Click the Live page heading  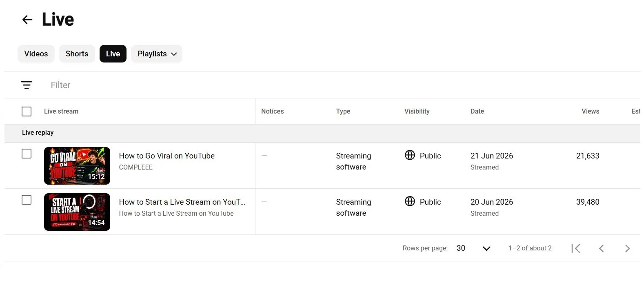tap(58, 19)
